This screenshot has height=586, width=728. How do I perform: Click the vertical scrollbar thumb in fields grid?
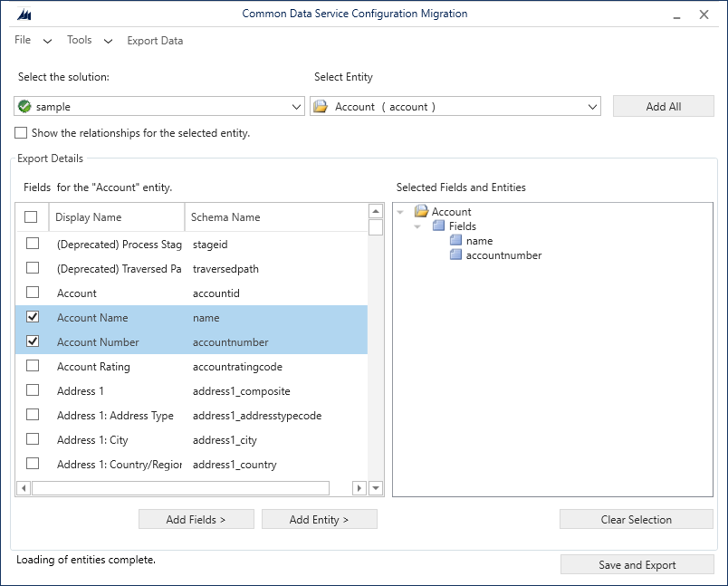tap(376, 227)
